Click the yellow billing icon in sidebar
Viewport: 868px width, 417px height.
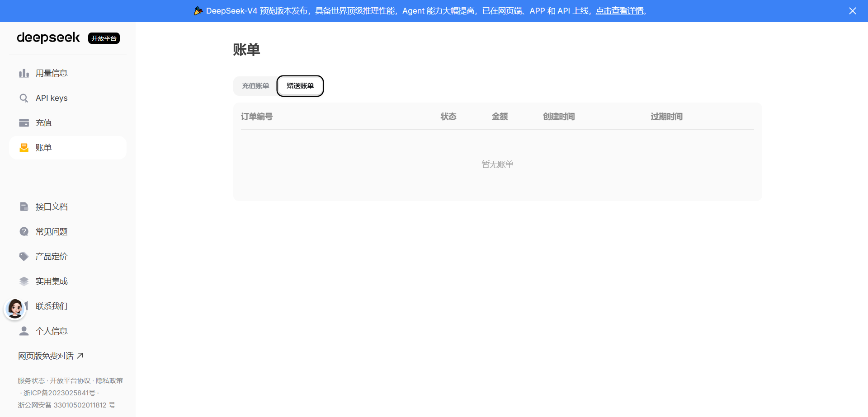24,148
